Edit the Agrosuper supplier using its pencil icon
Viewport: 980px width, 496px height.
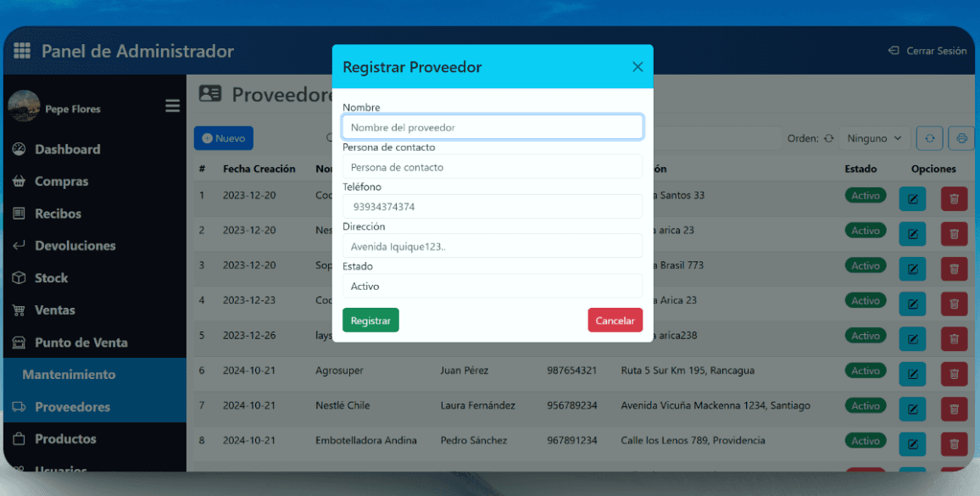click(912, 374)
